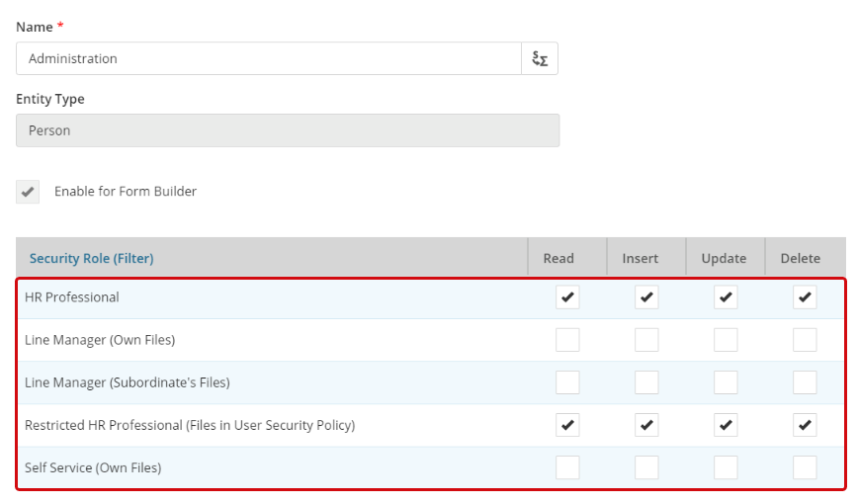Screen dimensions: 858x504
Task: Click the formula icon beside Name field
Action: coord(540,59)
